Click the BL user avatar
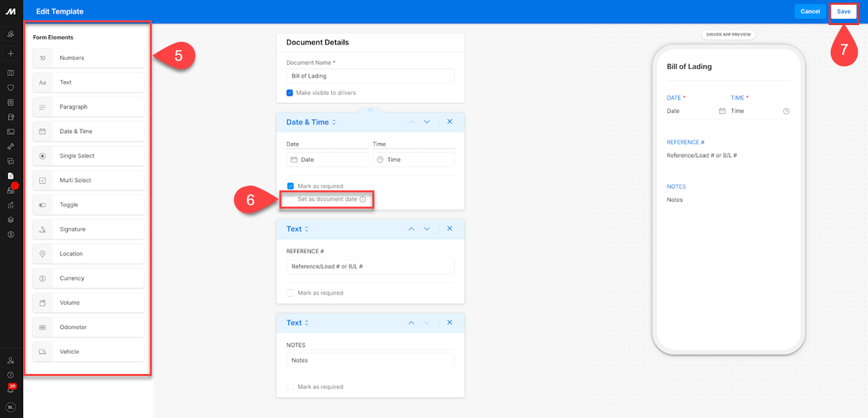Image resolution: width=868 pixels, height=418 pixels. coord(11,407)
